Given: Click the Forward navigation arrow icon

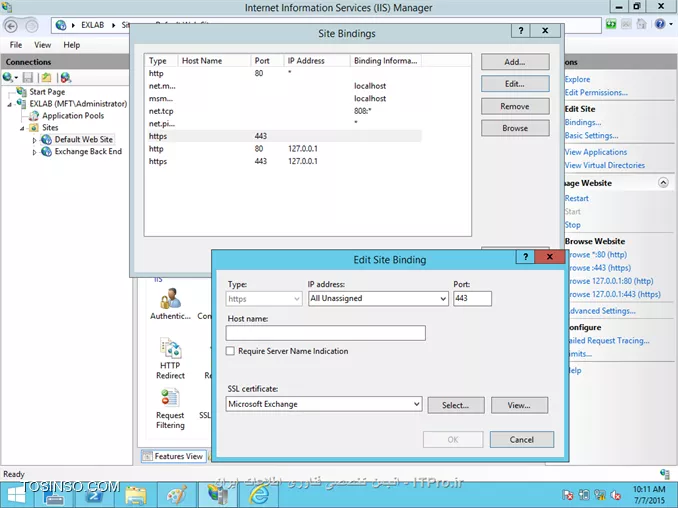Looking at the screenshot, I should (32, 26).
